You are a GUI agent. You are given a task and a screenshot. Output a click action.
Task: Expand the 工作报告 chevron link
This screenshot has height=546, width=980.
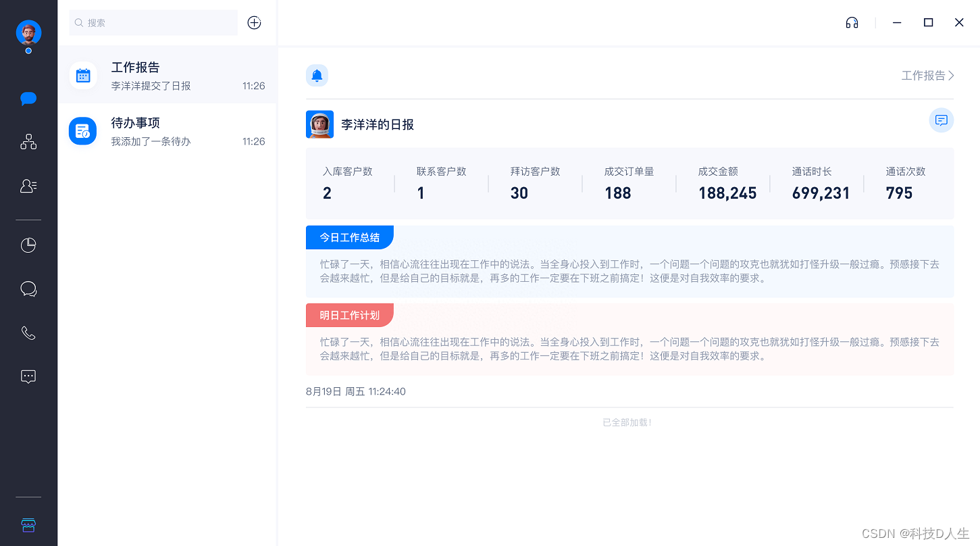927,75
